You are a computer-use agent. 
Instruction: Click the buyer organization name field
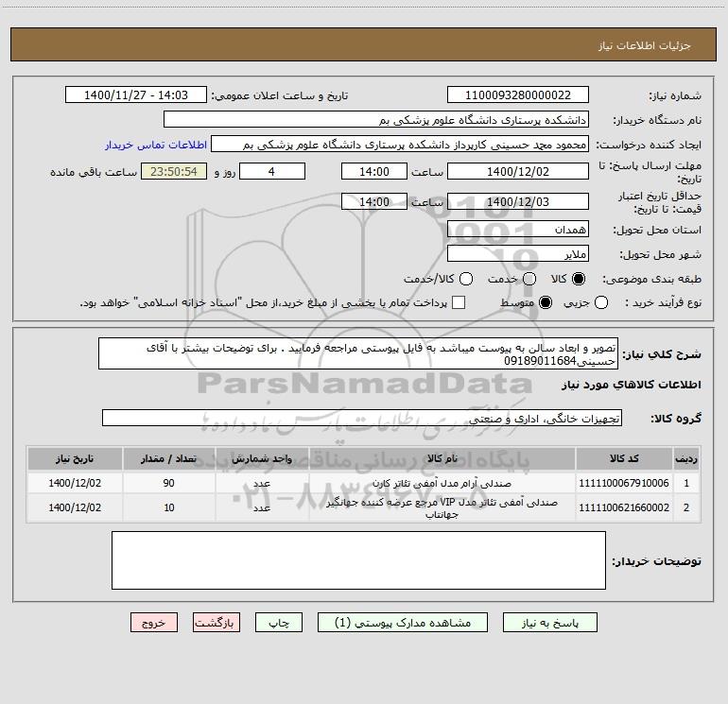(x=376, y=119)
